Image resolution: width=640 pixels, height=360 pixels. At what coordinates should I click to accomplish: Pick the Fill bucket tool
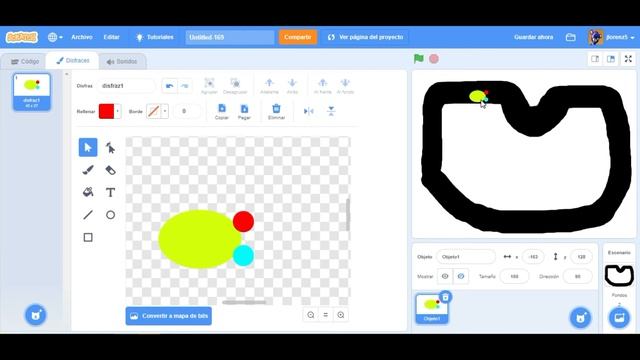click(88, 192)
